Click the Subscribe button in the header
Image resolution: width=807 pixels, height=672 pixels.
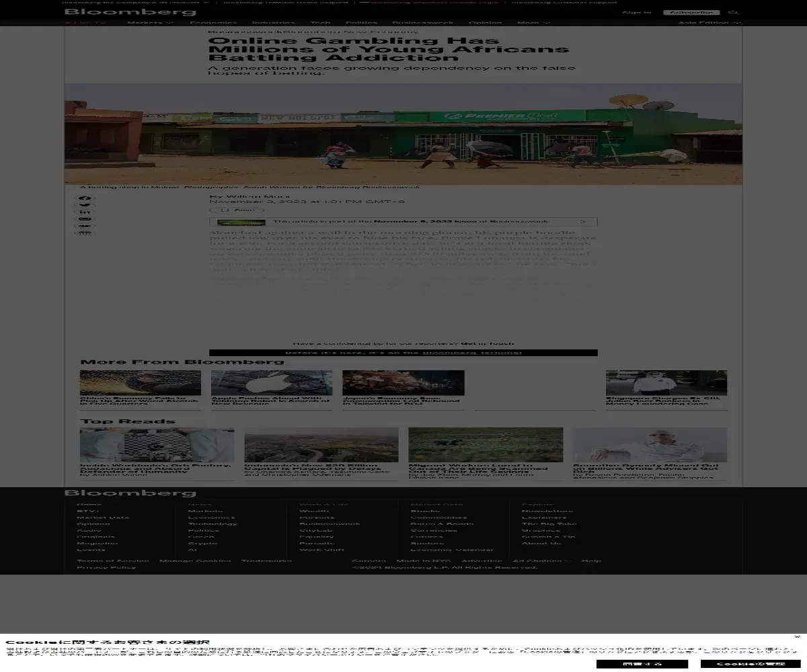691,12
